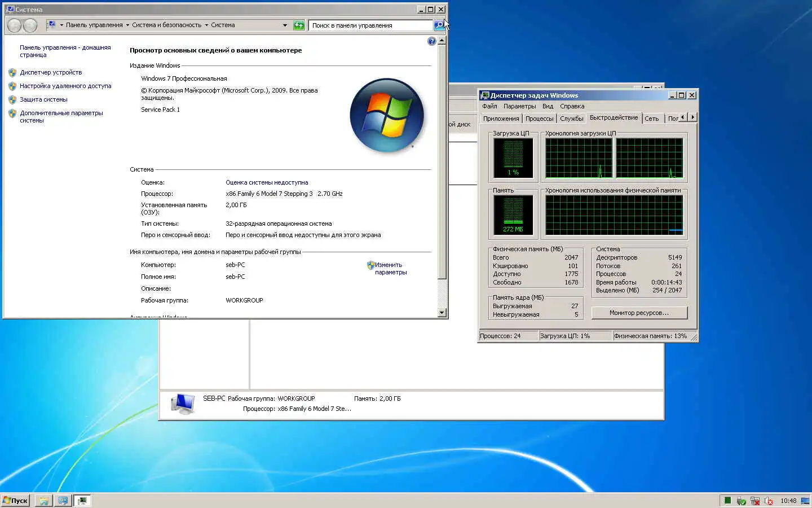
Task: Open the Параметры menu in Task Manager
Action: [x=519, y=106]
